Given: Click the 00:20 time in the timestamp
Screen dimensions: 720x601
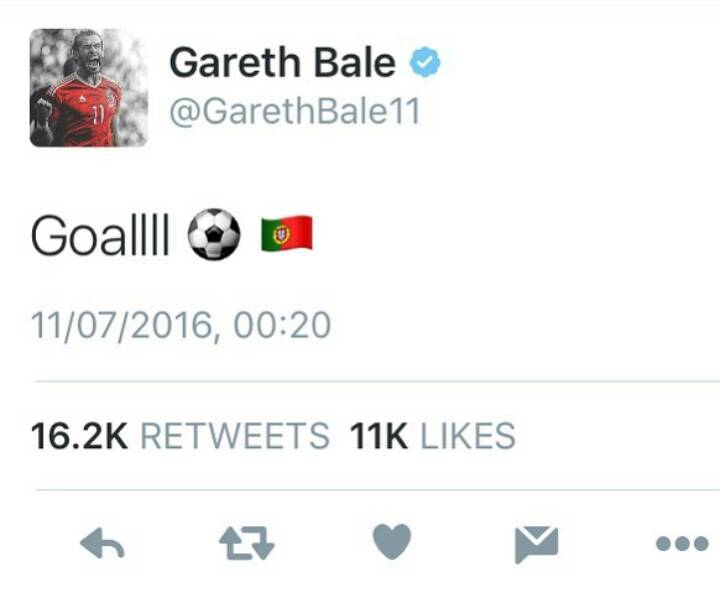Looking at the screenshot, I should coord(282,325).
